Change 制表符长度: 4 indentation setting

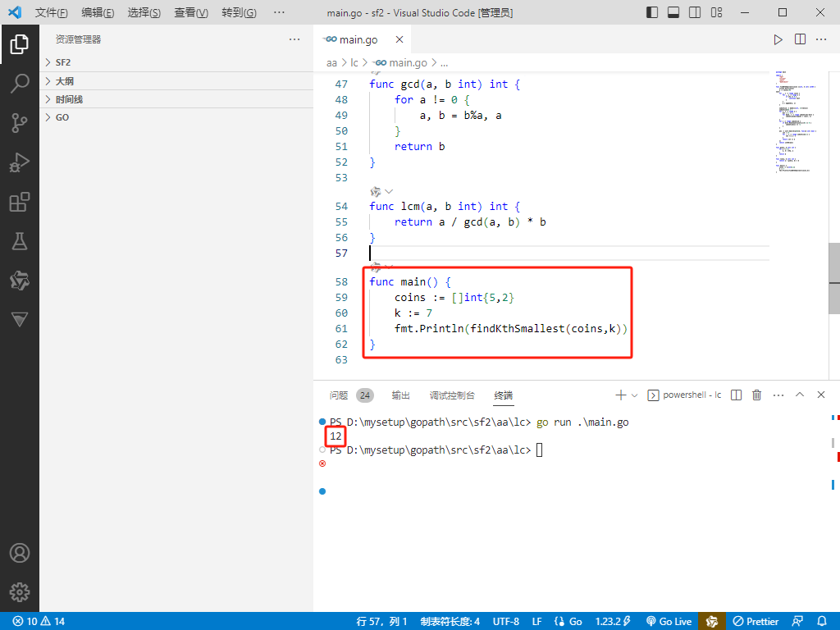tap(450, 622)
